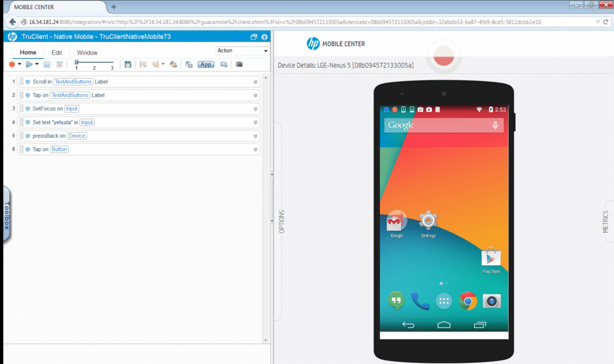Image resolution: width=614 pixels, height=364 pixels.
Task: Open a new browser tab with plus button
Action: (113, 7)
